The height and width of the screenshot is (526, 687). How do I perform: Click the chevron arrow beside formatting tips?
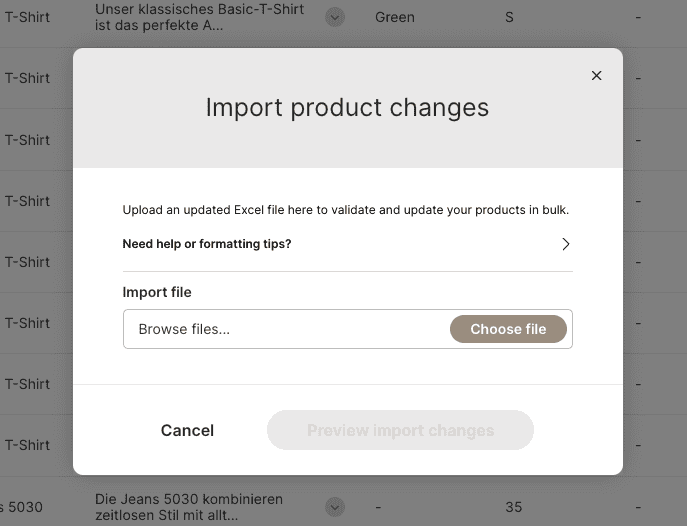pyautogui.click(x=565, y=244)
